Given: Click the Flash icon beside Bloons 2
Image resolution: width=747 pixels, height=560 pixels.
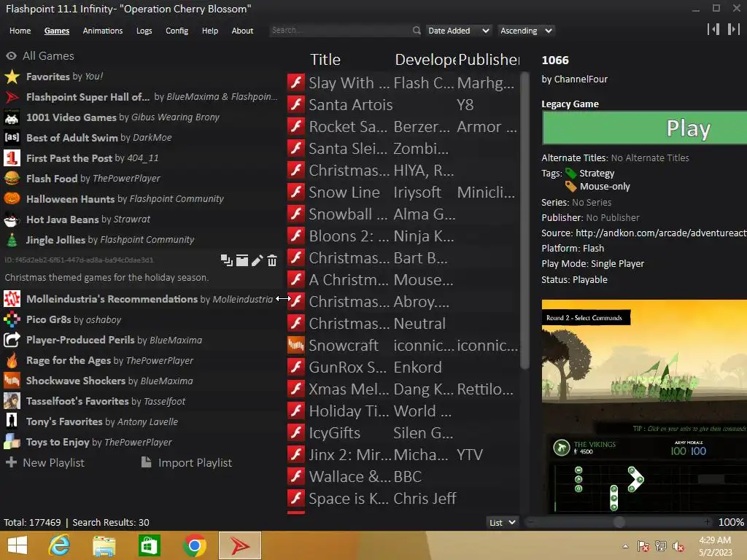Looking at the screenshot, I should click(296, 236).
